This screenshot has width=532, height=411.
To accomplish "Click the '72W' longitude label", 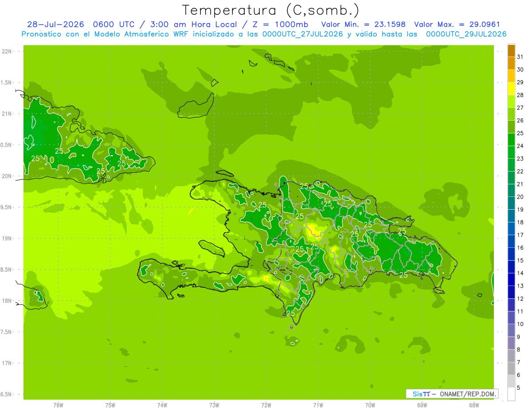I will click(x=266, y=406).
